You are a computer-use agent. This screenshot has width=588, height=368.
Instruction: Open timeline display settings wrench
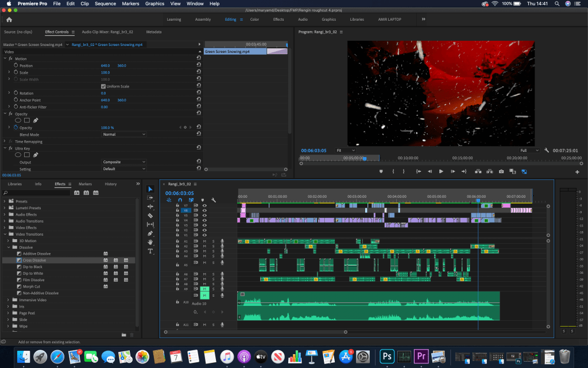[x=214, y=200]
